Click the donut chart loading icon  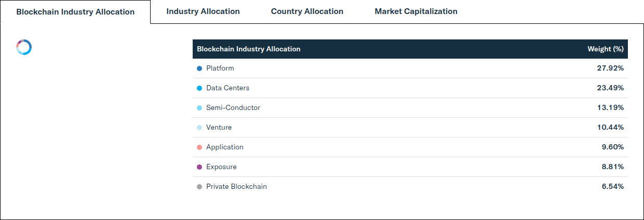point(24,47)
